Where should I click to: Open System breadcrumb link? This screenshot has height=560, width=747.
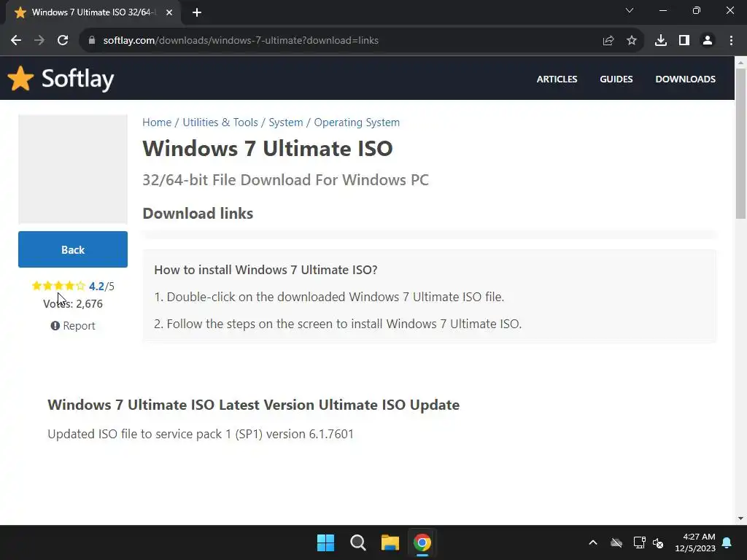click(x=286, y=122)
